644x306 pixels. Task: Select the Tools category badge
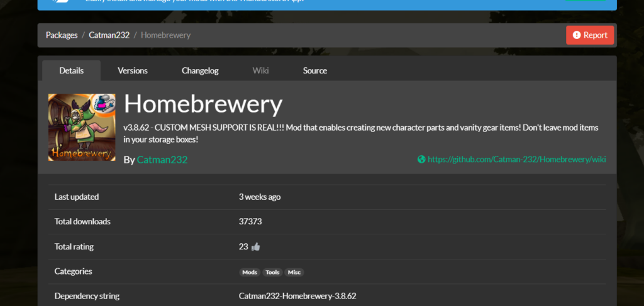tap(272, 272)
